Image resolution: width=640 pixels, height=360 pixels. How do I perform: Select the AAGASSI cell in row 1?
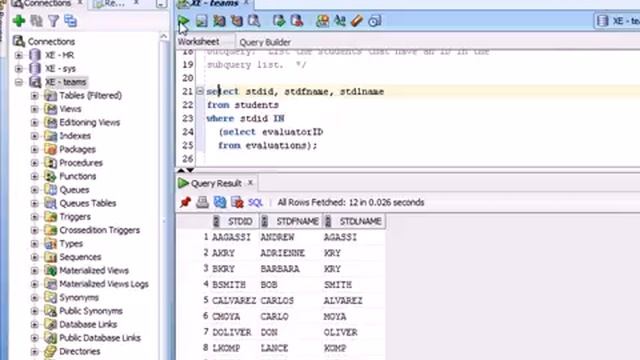point(231,237)
